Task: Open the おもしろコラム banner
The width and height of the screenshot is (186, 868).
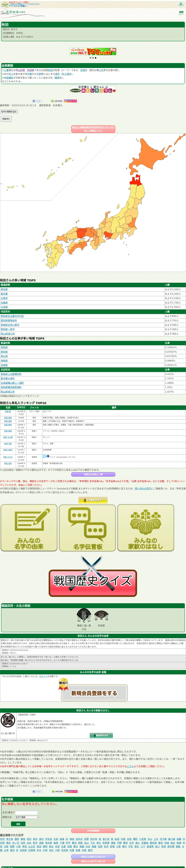Action: (x=93, y=89)
